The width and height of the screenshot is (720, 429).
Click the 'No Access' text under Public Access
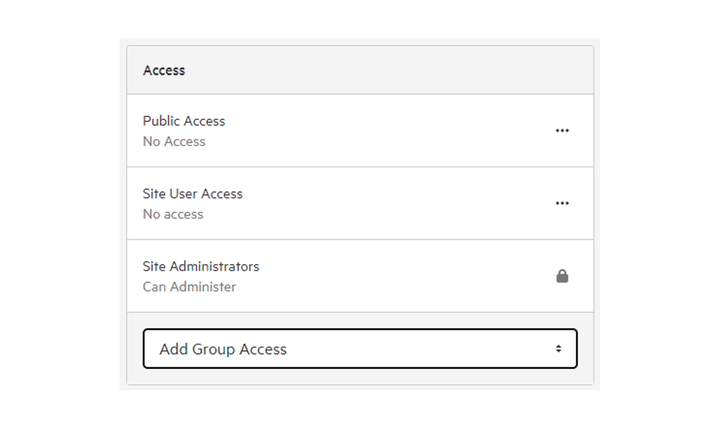click(x=174, y=141)
